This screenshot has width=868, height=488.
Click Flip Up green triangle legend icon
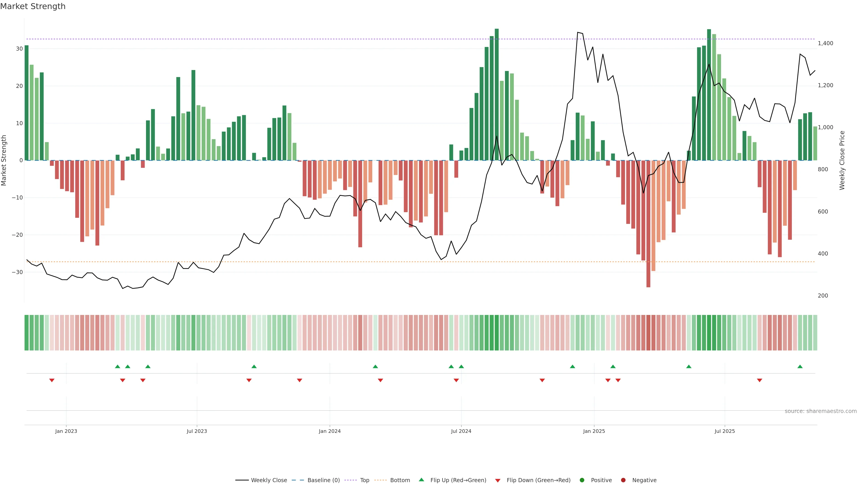(421, 480)
